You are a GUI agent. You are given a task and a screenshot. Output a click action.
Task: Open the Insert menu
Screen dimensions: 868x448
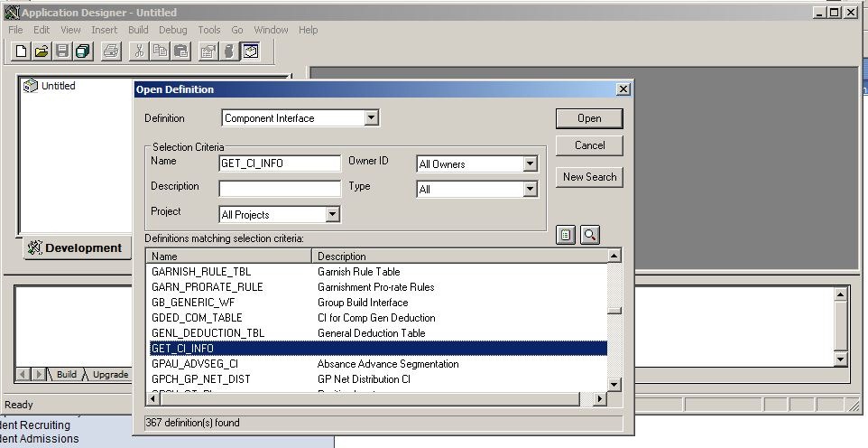tap(104, 30)
